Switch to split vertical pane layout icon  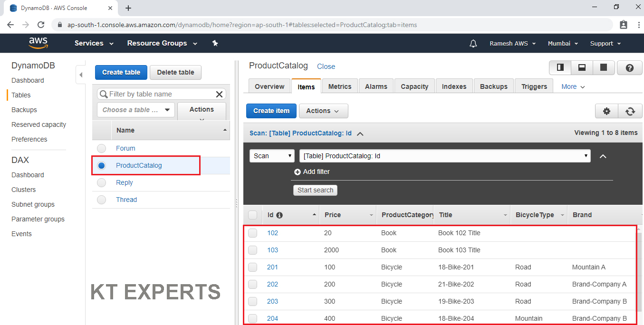point(560,68)
